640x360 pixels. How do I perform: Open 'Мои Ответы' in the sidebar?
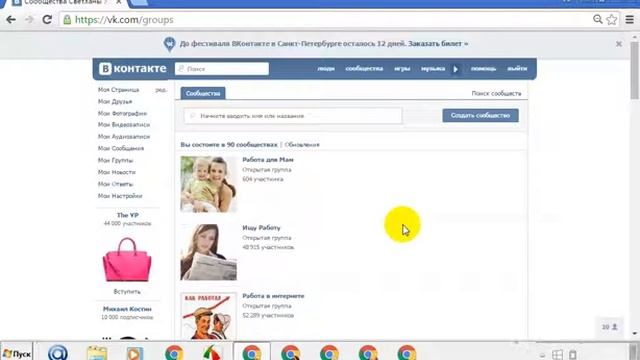(x=116, y=184)
